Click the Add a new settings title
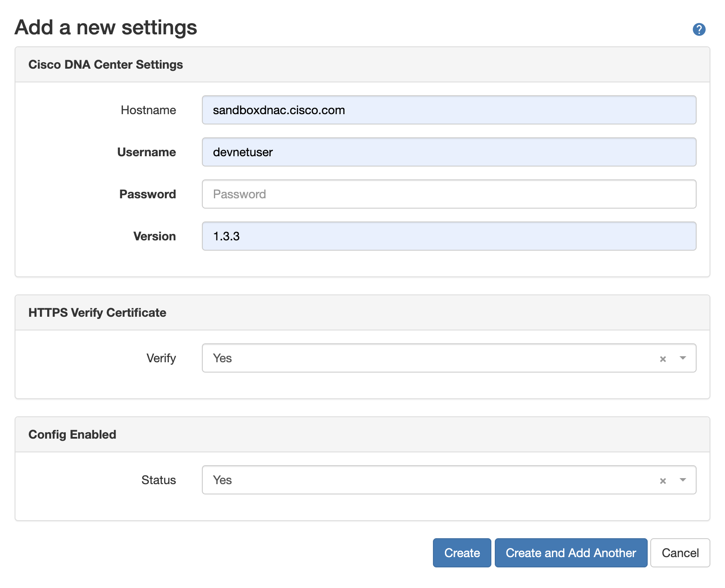 tap(106, 27)
